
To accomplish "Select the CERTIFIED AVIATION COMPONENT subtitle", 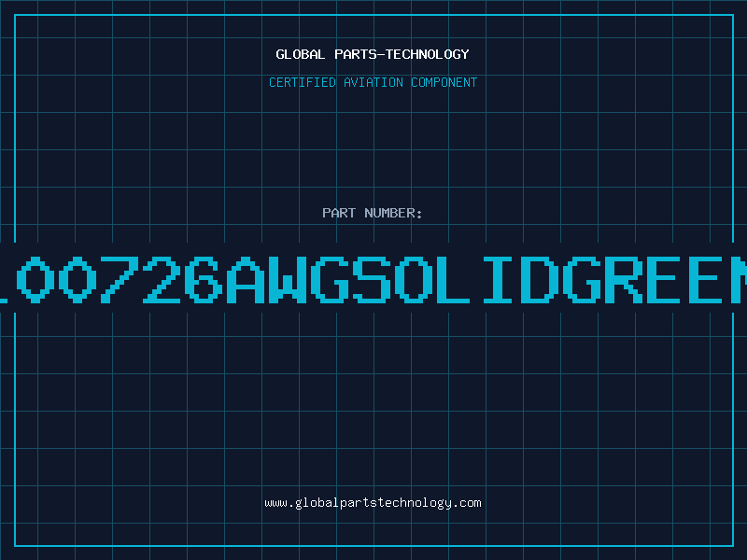I will pos(373,82).
